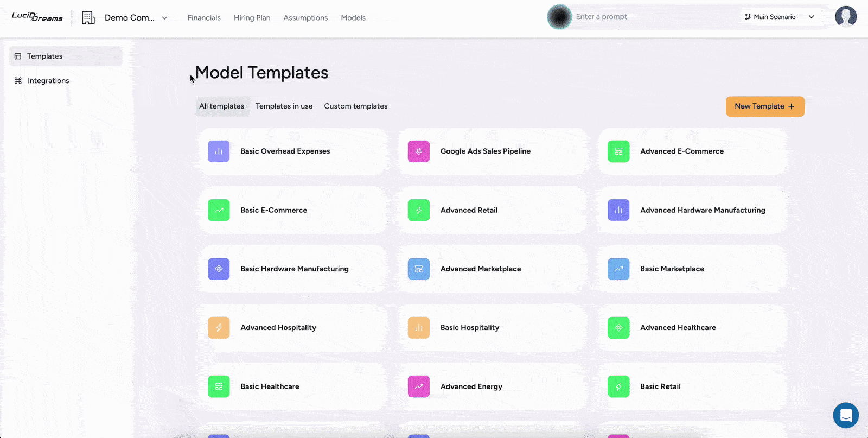Open the Basic Overhead Expenses template
The width and height of the screenshot is (868, 438).
coord(293,151)
